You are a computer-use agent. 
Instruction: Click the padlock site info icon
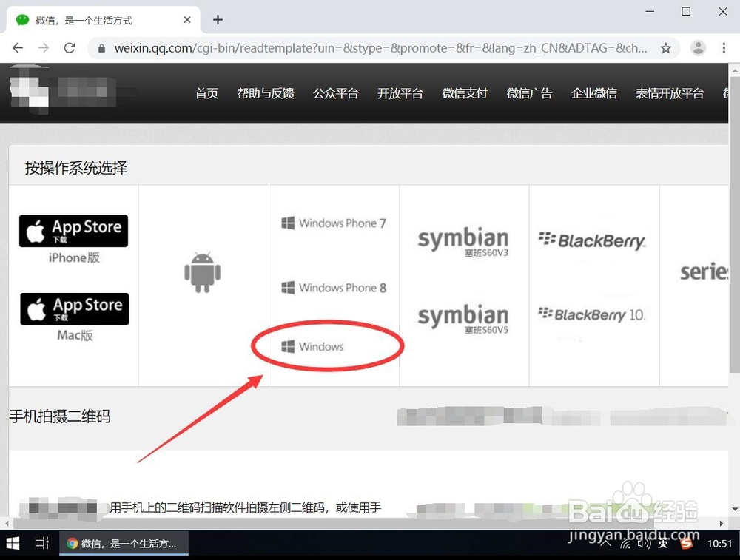[101, 48]
